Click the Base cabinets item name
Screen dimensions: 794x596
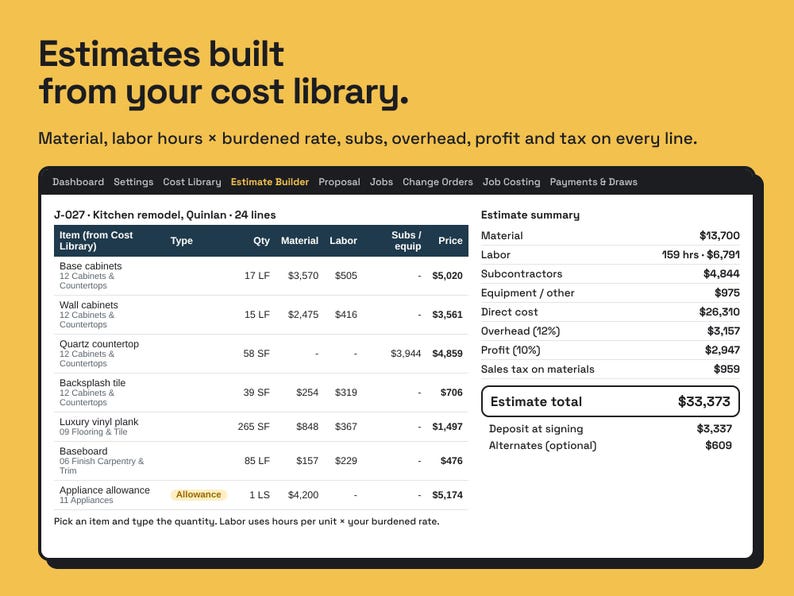coord(91,266)
